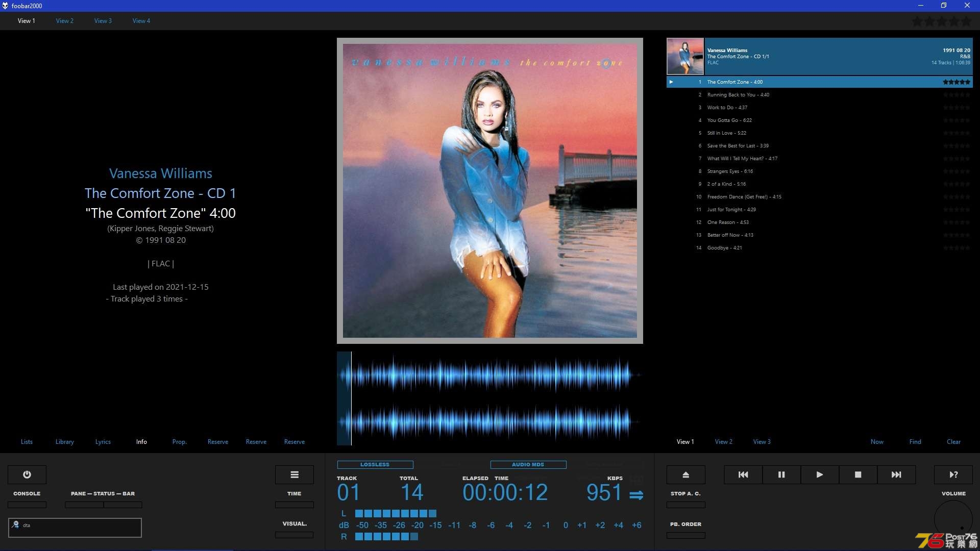Viewport: 980px width, 551px height.
Task: Select track 'Work to Do - 4:37'
Action: (820, 108)
